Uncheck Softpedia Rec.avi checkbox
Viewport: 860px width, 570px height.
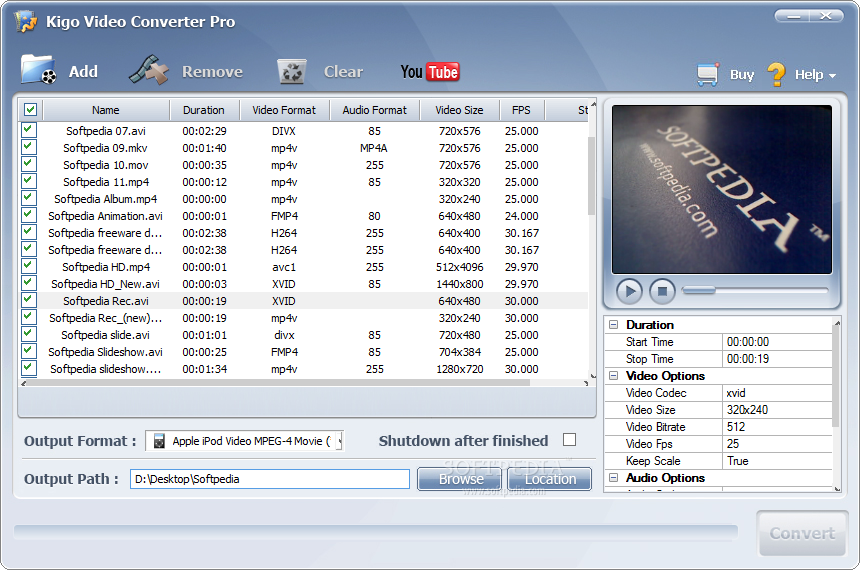(x=29, y=300)
